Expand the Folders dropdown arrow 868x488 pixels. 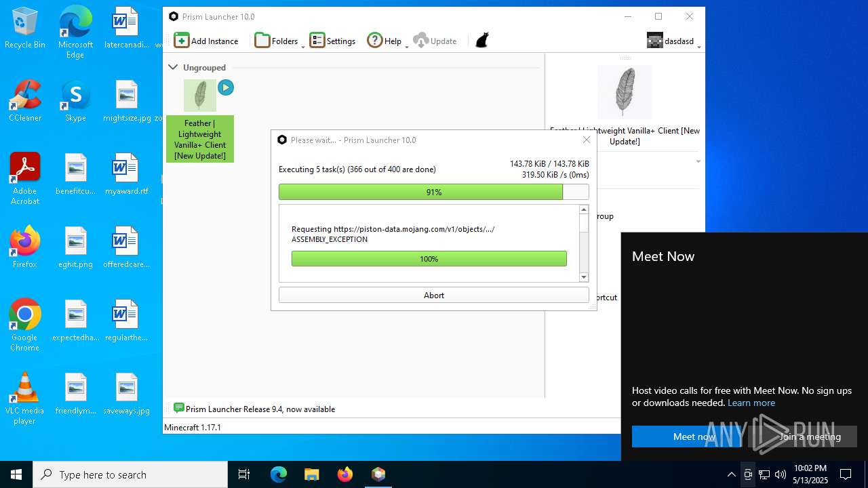point(303,46)
